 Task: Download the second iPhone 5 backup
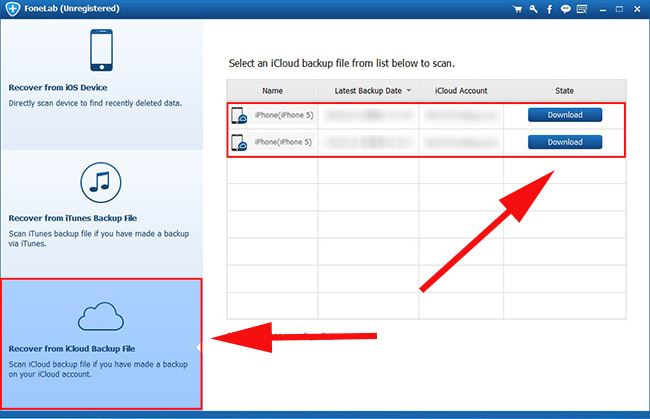pyautogui.click(x=565, y=142)
